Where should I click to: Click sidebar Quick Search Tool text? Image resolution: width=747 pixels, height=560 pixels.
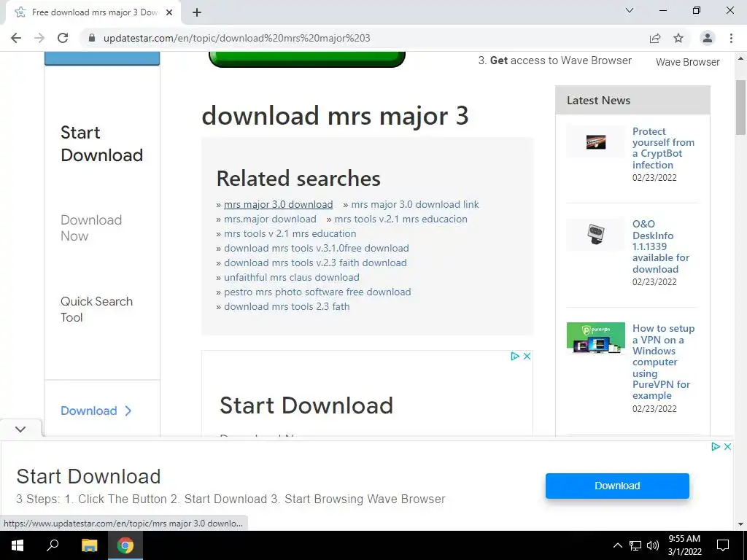97,309
